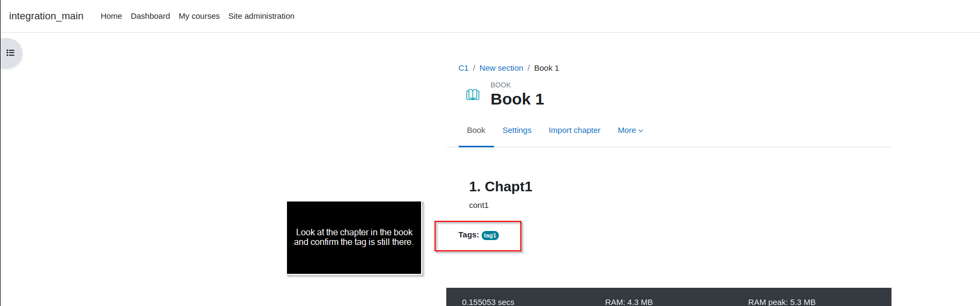The width and height of the screenshot is (980, 306).
Task: Click the Book 1 page heading
Action: click(x=517, y=99)
